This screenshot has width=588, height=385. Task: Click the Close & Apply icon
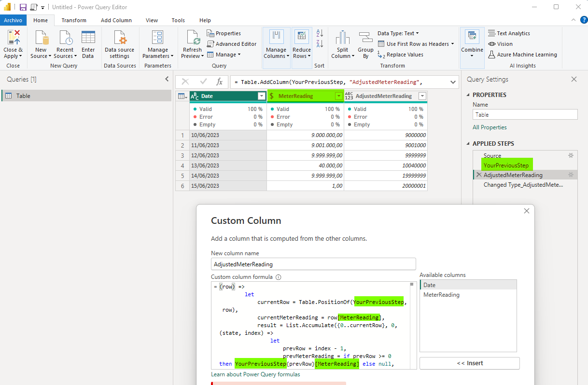pos(14,38)
